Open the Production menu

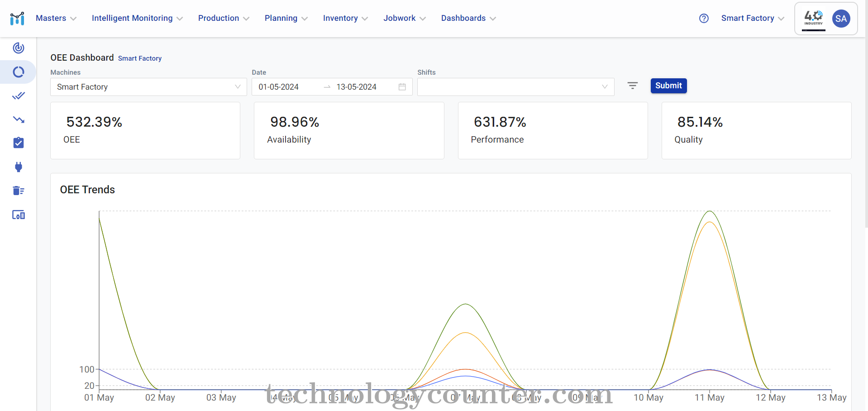[224, 18]
